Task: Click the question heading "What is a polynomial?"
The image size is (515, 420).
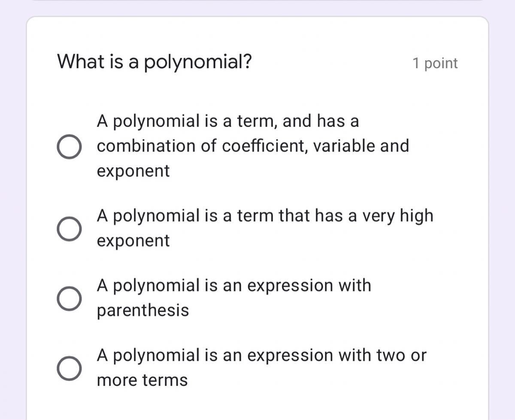Action: (x=154, y=62)
